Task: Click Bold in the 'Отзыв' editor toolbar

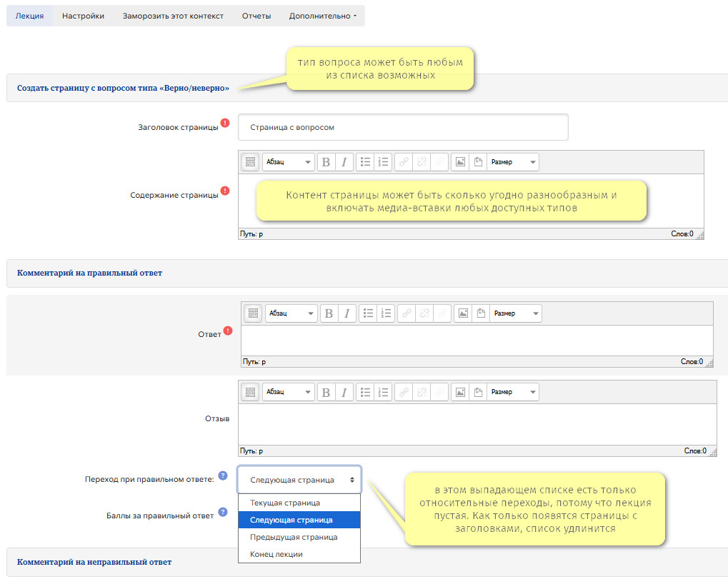Action: pos(326,392)
